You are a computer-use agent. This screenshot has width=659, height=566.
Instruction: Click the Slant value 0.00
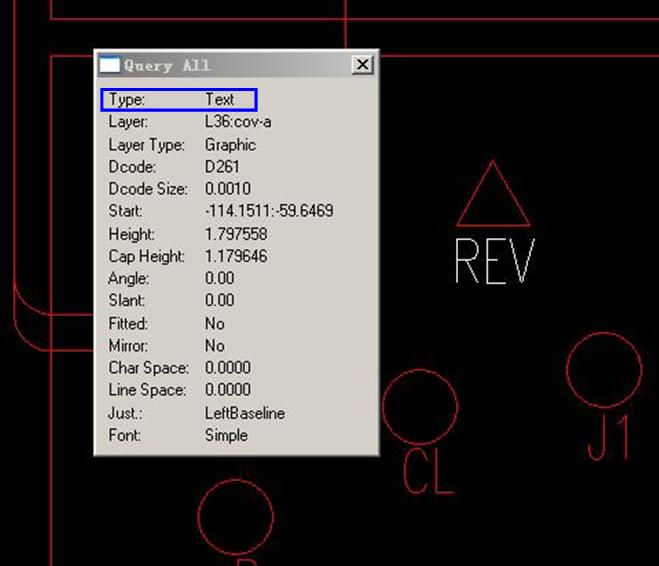[x=219, y=300]
